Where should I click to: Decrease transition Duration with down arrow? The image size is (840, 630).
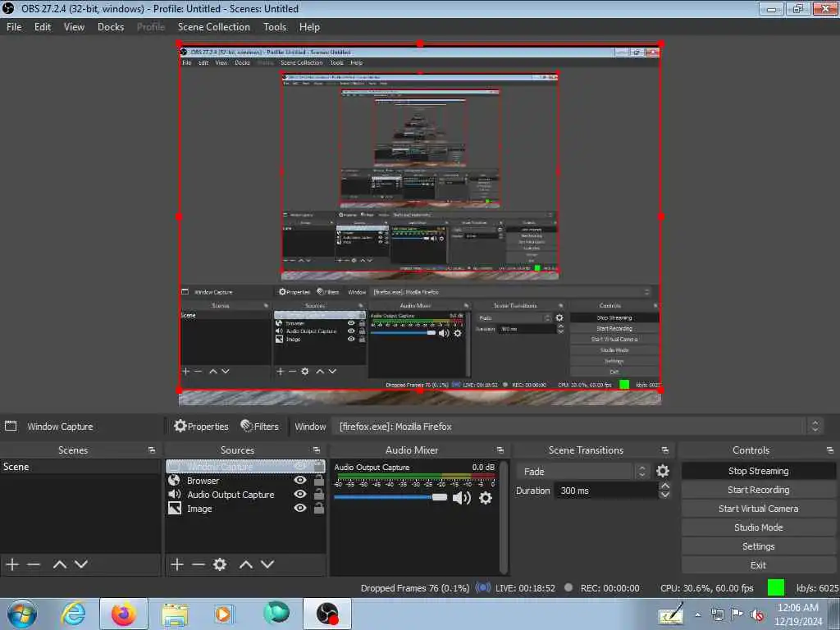(664, 495)
